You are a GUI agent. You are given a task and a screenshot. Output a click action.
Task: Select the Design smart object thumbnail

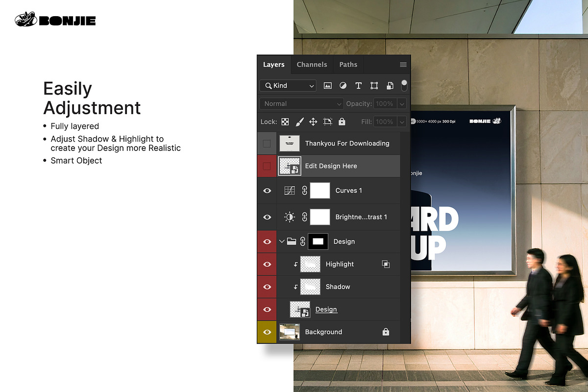tap(300, 309)
